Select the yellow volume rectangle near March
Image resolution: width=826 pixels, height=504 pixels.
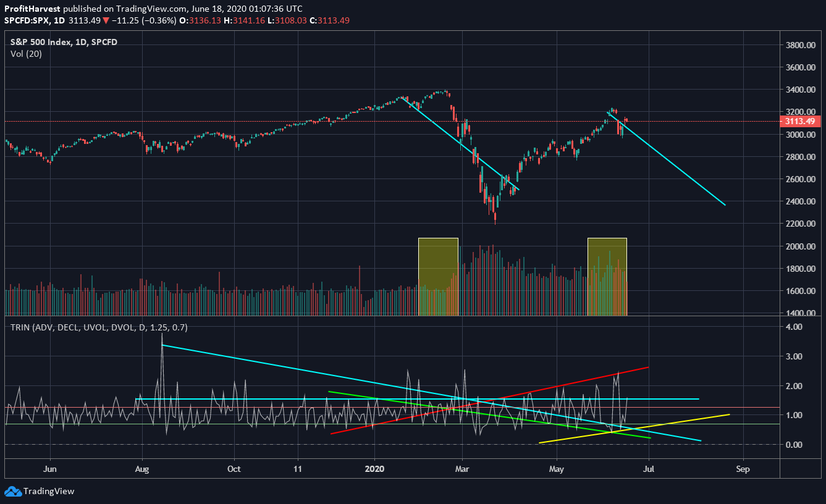coord(438,277)
